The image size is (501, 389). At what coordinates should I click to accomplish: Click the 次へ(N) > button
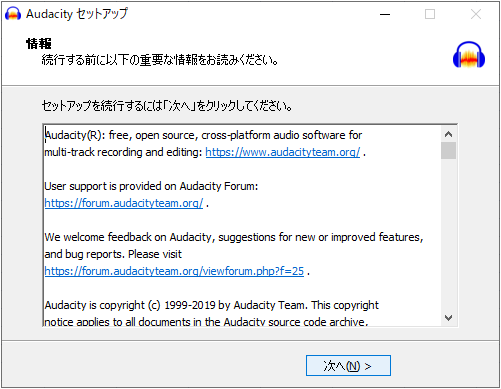[348, 366]
